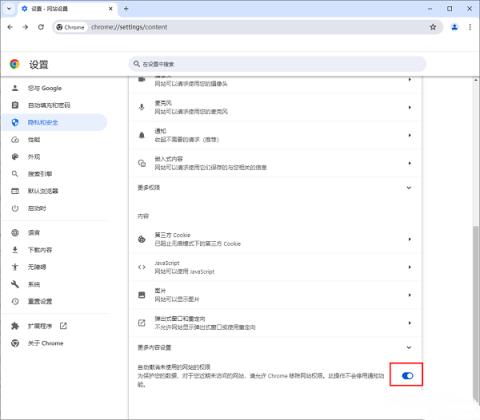This screenshot has height=420, width=480.
Task: Click the cookie icon
Action: [x=142, y=239]
